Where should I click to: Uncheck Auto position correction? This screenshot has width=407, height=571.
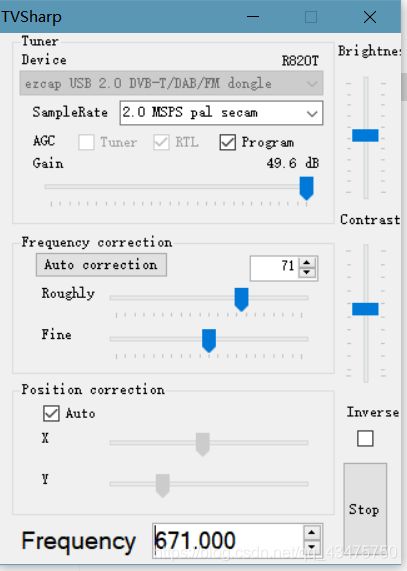51,413
